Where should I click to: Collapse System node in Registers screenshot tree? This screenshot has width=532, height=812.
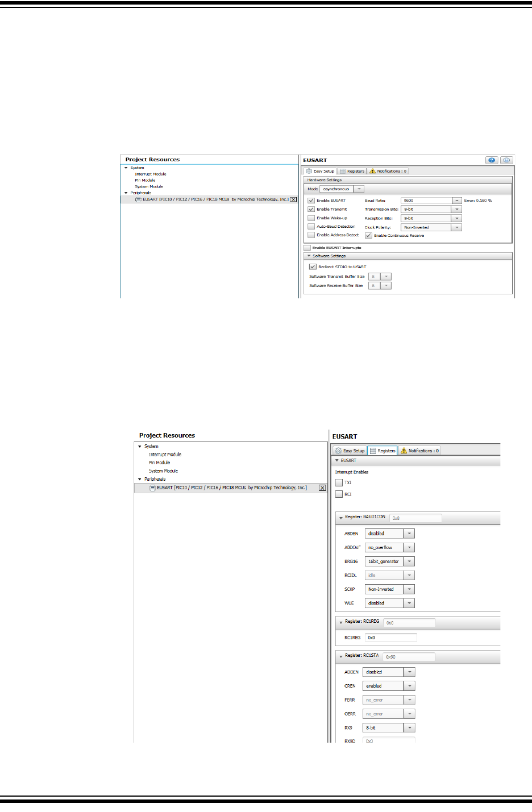[140, 447]
